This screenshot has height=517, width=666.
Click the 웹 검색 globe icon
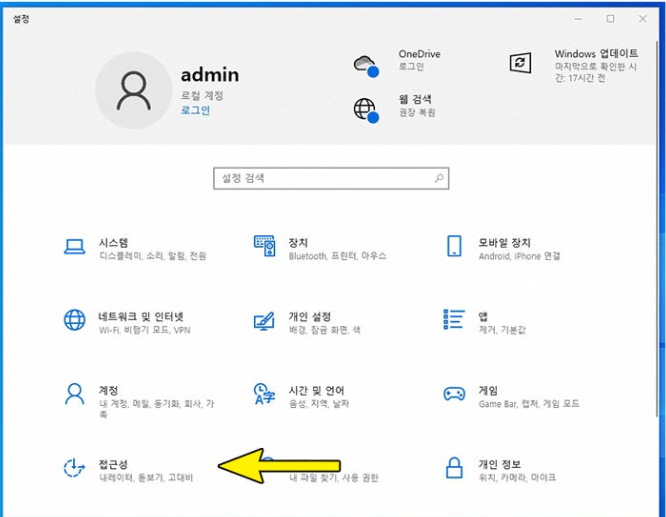366,110
